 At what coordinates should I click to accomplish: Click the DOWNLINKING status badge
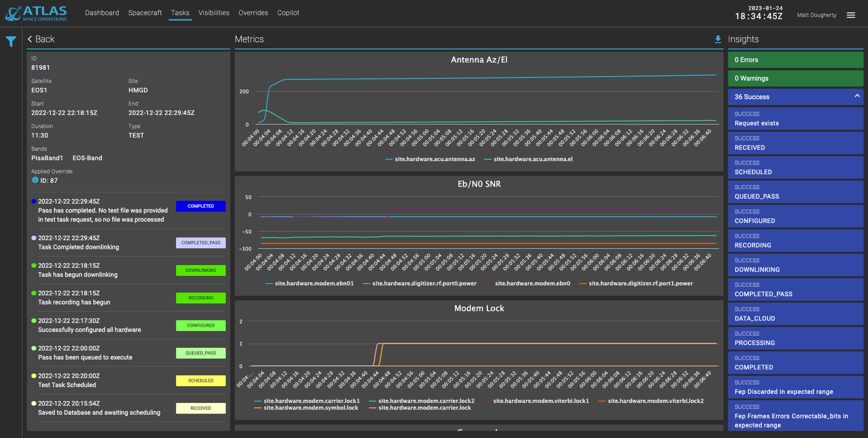tap(200, 270)
